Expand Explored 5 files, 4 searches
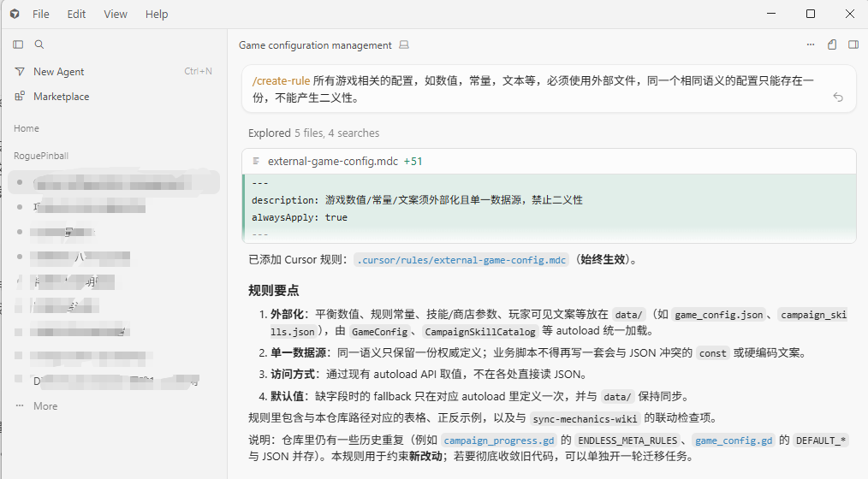The width and height of the screenshot is (868, 479). (314, 133)
